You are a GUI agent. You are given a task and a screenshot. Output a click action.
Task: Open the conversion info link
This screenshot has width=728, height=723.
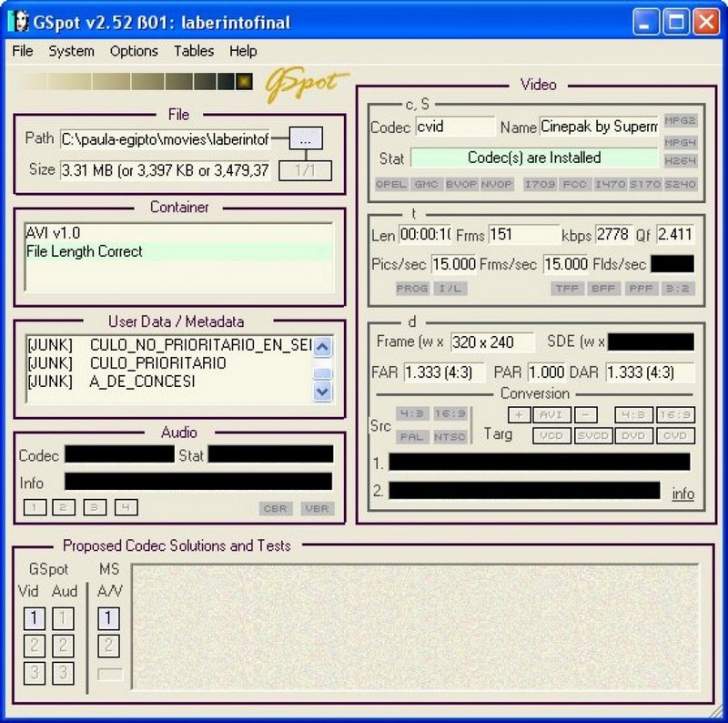[x=683, y=494]
